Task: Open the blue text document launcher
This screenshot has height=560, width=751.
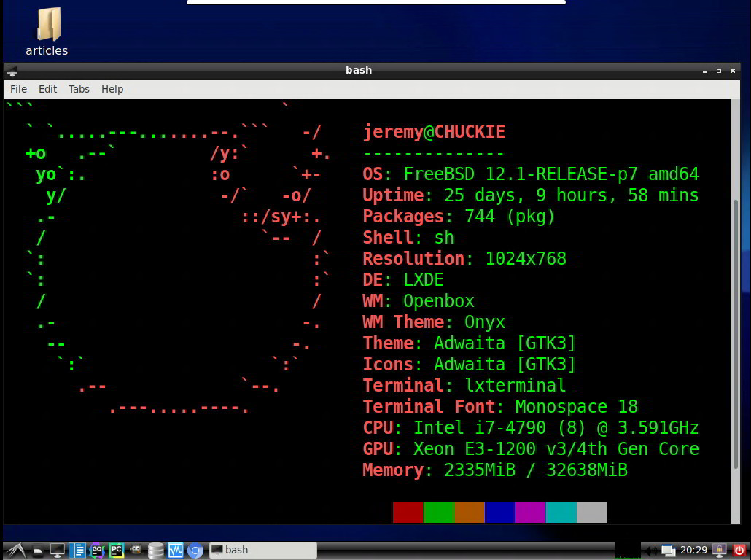Action: point(77,551)
